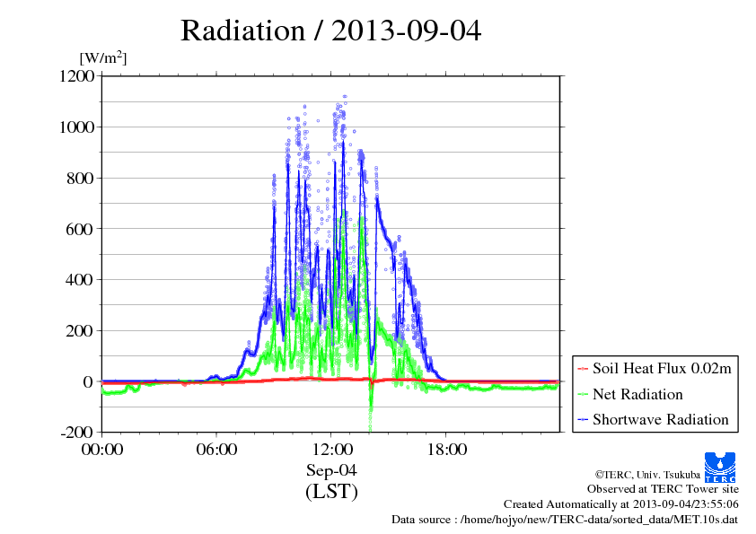Select the Shortwave Radiation legend label
The image size is (756, 534).
(x=660, y=419)
